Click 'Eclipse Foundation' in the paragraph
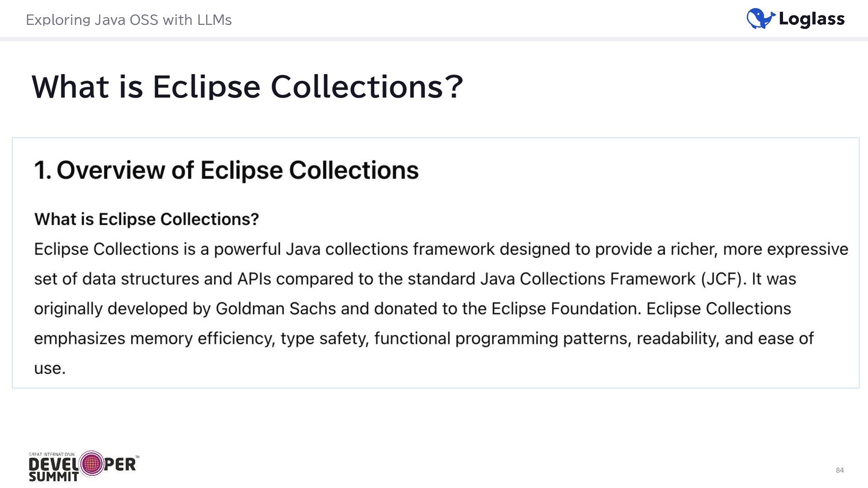868x488 pixels. click(564, 309)
